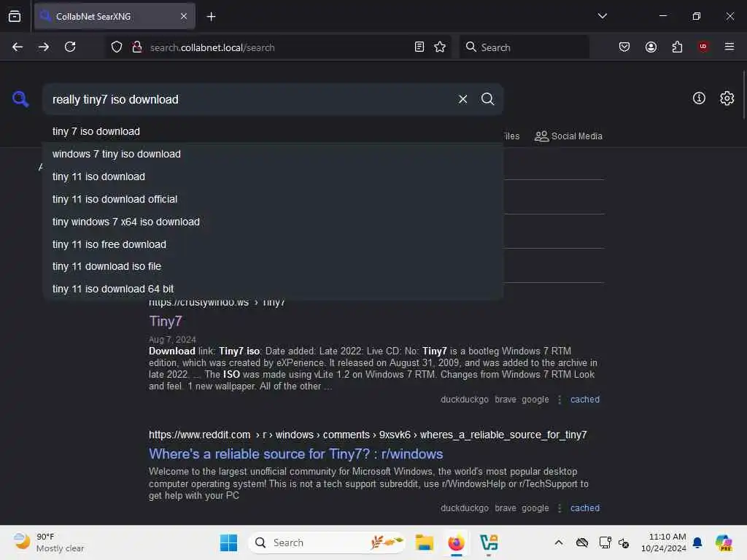This screenshot has width=747, height=560.
Task: Select suggestion 'windows 7 tiny iso download'
Action: [x=273, y=154]
